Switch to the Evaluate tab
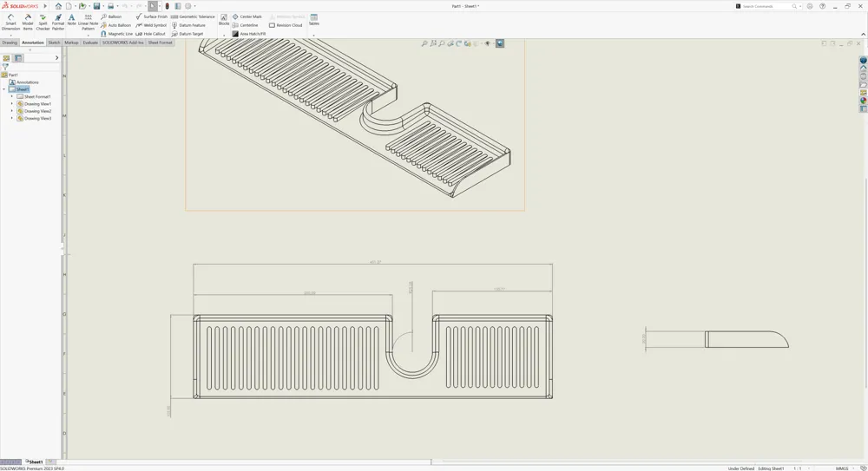Image resolution: width=868 pixels, height=471 pixels. (x=90, y=43)
